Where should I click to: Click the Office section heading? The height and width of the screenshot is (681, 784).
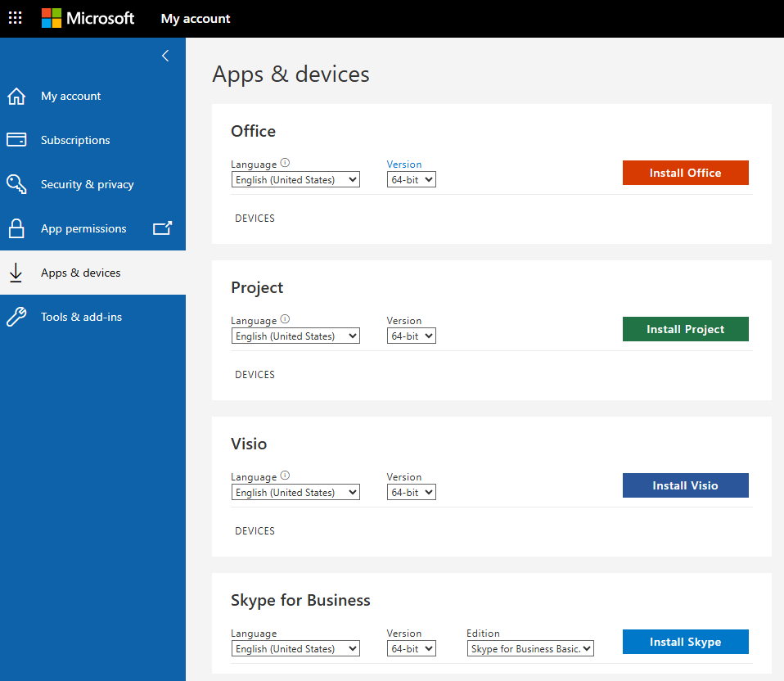tap(253, 131)
